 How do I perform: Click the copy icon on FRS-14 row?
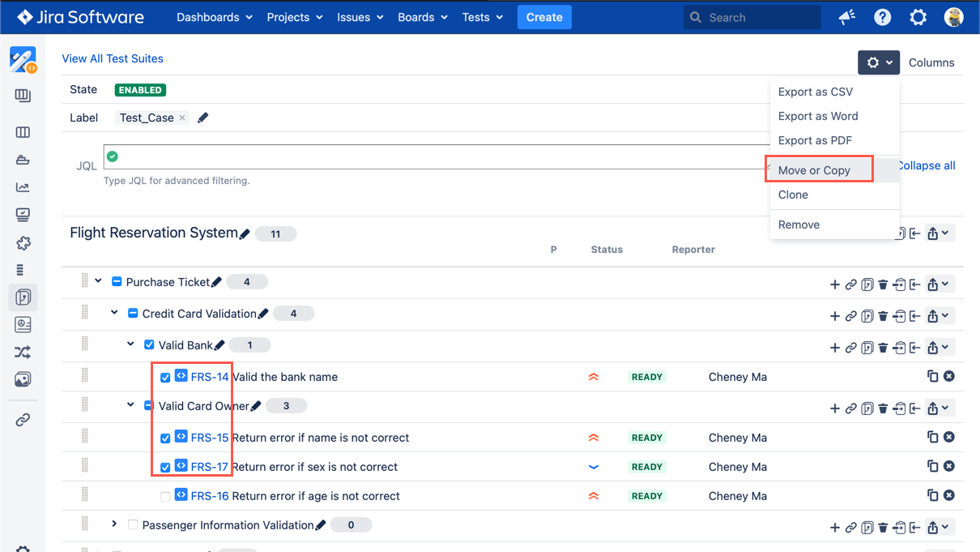(x=932, y=376)
